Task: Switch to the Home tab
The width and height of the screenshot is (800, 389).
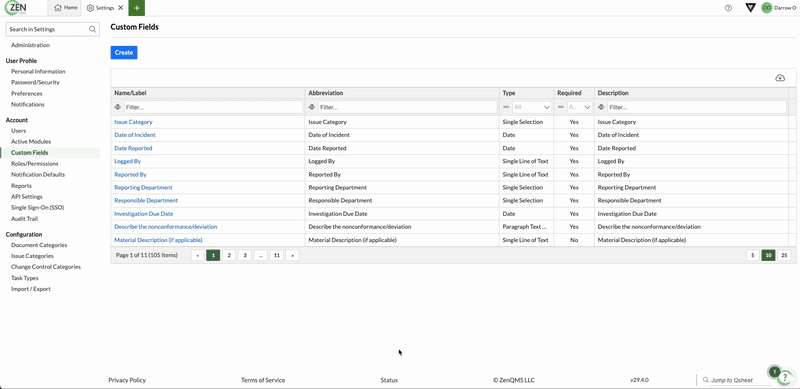Action: (x=66, y=8)
